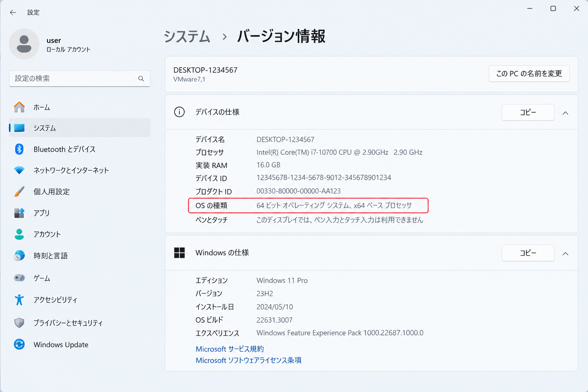Click the install date 2024/05/10
The width and height of the screenshot is (588, 392).
274,307
